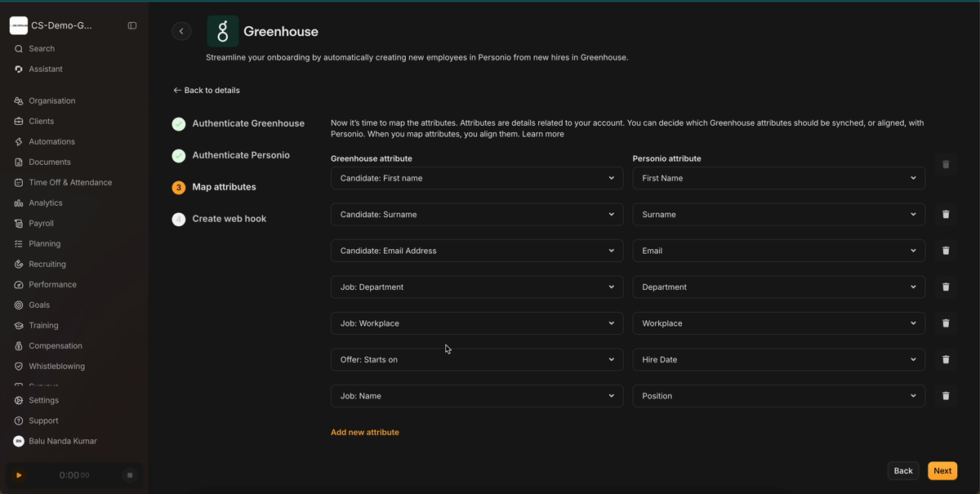Go to the Authenticate Personio step
The image size is (980, 494).
[231, 155]
